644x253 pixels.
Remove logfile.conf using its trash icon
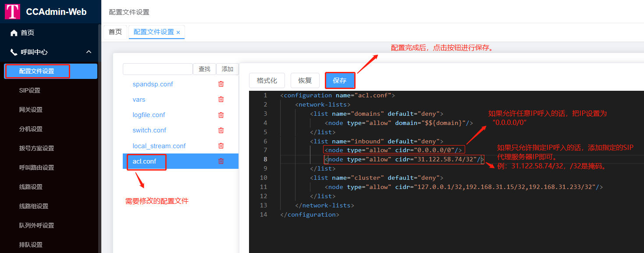coord(221,115)
